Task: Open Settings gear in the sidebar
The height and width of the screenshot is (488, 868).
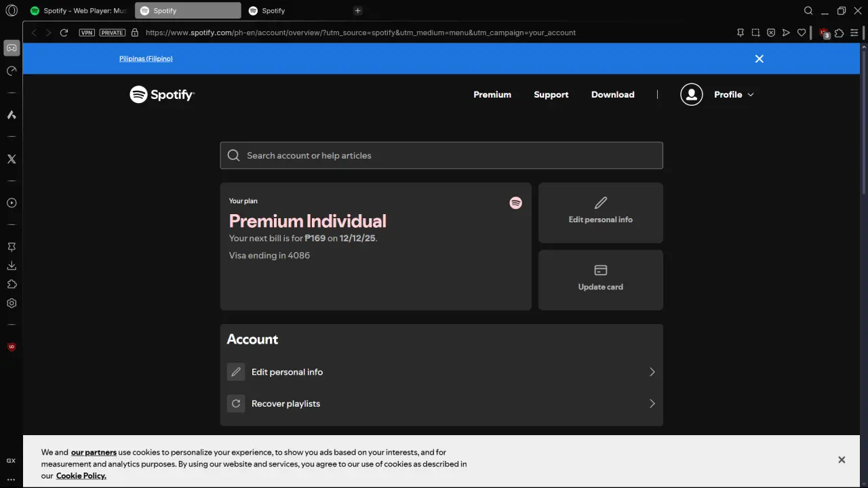Action: click(x=12, y=304)
